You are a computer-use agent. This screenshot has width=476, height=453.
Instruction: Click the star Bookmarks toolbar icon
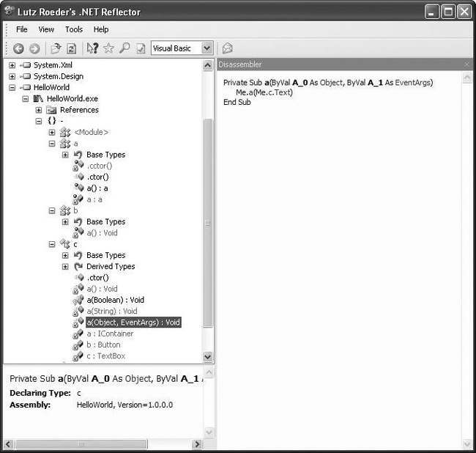(x=108, y=48)
